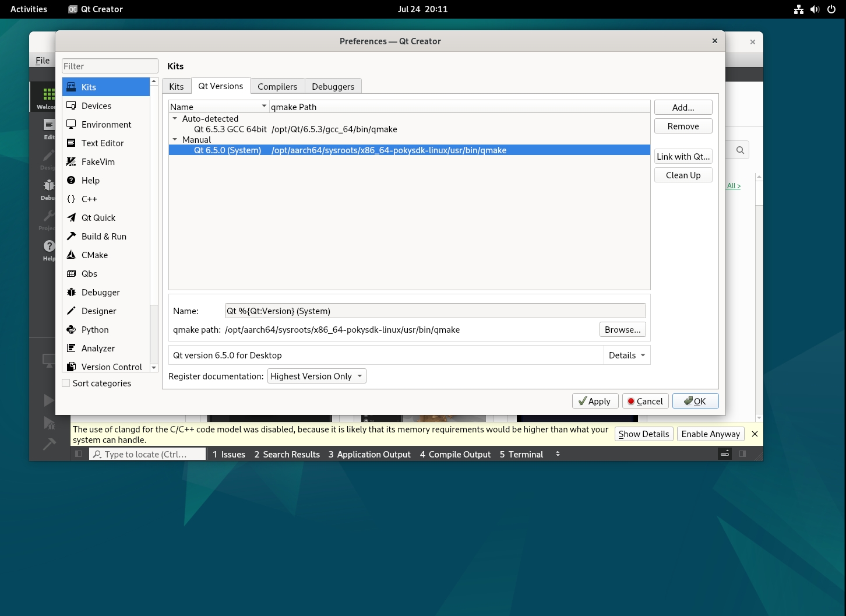Open output pane selector arrows
The image size is (846, 616).
coord(558,454)
